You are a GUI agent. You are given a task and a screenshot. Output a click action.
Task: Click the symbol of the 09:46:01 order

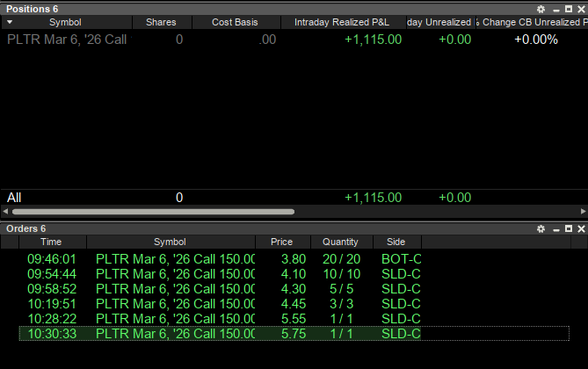tap(175, 259)
